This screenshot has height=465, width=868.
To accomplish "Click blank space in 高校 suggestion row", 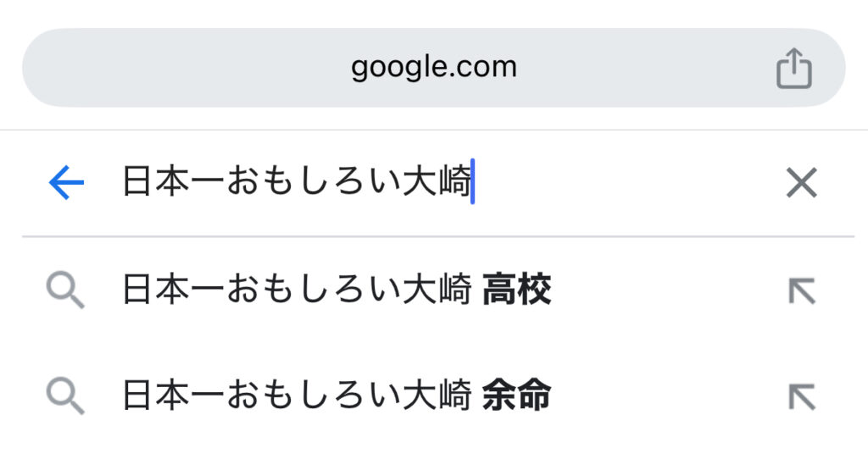I will pos(665,289).
